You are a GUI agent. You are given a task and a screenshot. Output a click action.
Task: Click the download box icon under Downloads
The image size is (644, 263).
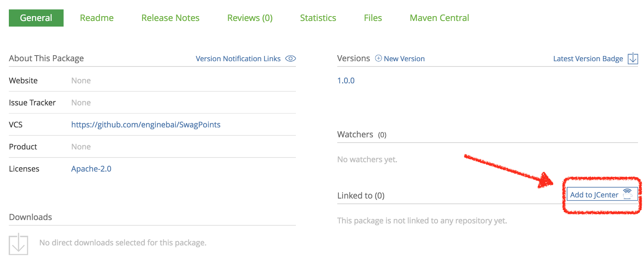click(19, 244)
